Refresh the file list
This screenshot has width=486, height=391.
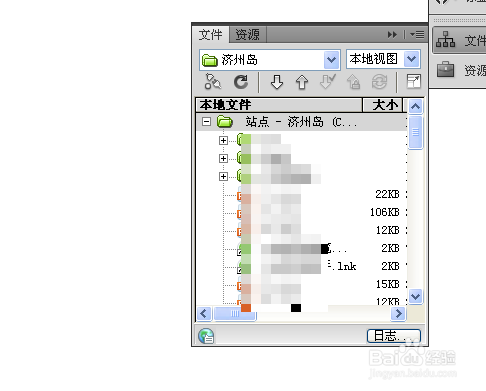(x=241, y=82)
